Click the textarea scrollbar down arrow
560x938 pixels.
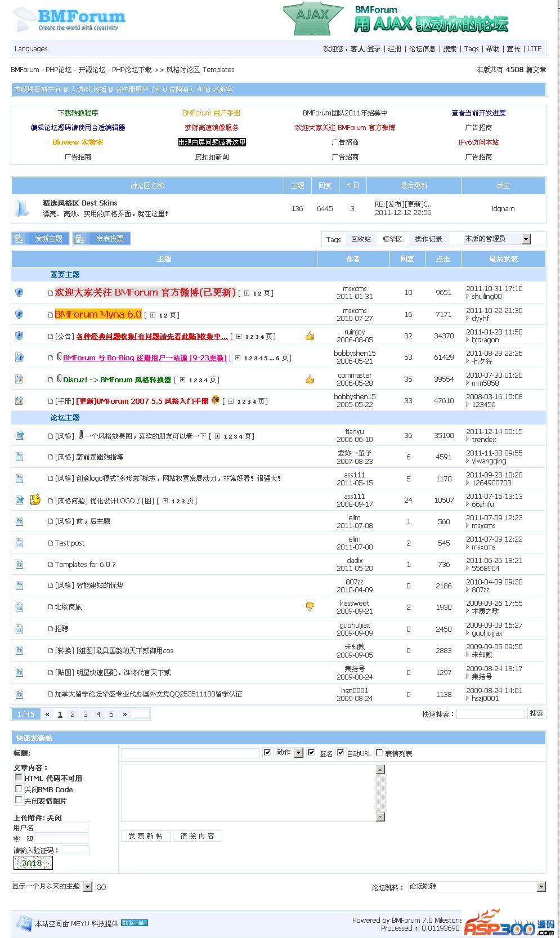click(380, 817)
